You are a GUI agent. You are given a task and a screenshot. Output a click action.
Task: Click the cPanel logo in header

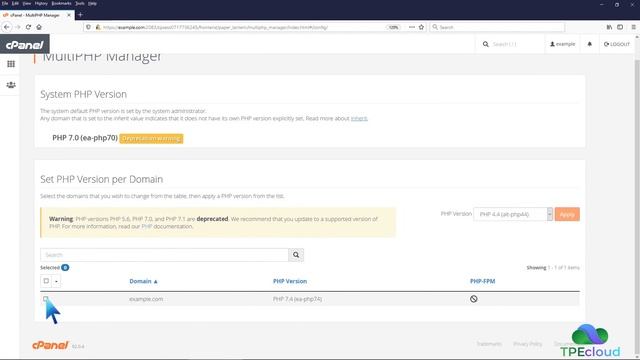24,44
